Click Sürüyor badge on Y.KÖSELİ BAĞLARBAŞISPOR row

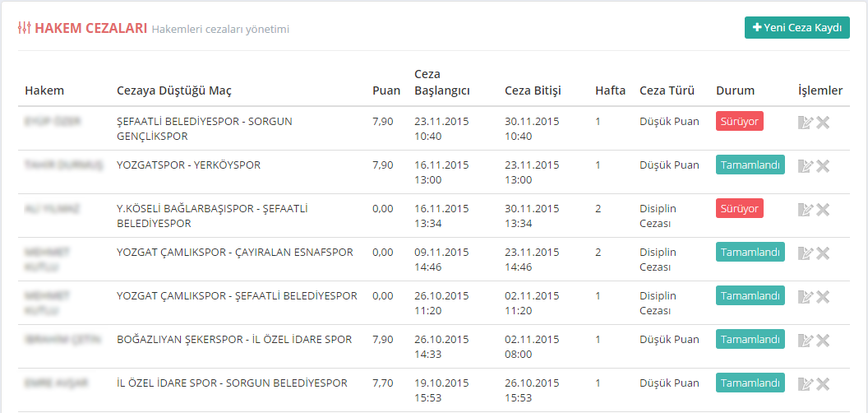[x=739, y=209]
